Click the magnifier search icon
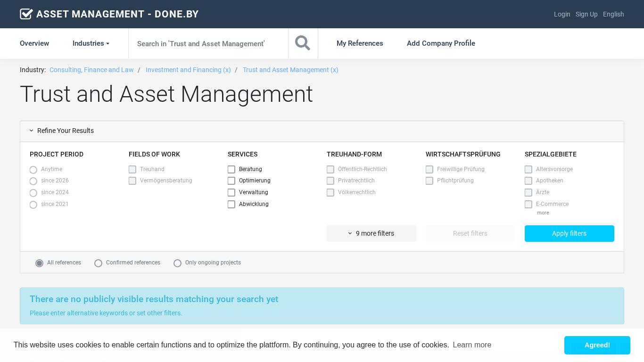The width and height of the screenshot is (644, 362). [x=303, y=43]
